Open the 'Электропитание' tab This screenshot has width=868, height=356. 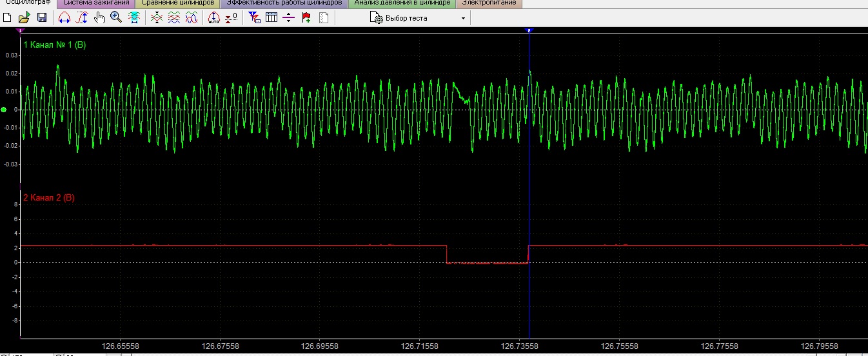coord(489,3)
